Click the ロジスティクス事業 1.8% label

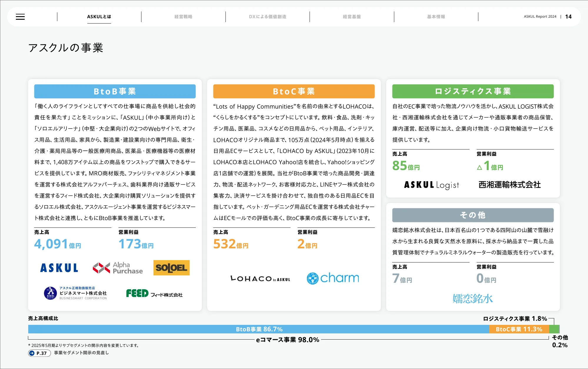pos(515,319)
